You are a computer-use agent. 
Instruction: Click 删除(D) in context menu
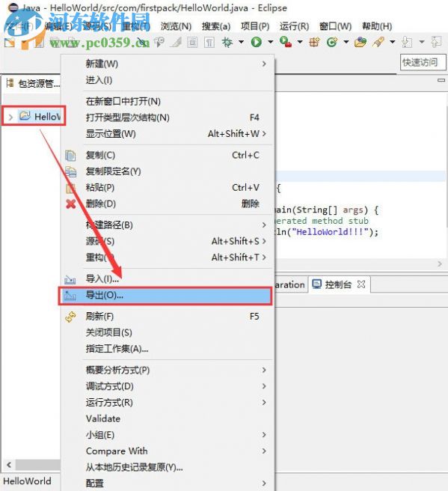click(x=168, y=204)
